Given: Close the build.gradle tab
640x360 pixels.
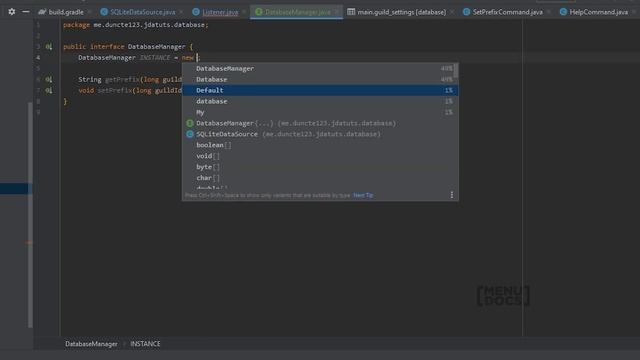Looking at the screenshot, I should [89, 12].
